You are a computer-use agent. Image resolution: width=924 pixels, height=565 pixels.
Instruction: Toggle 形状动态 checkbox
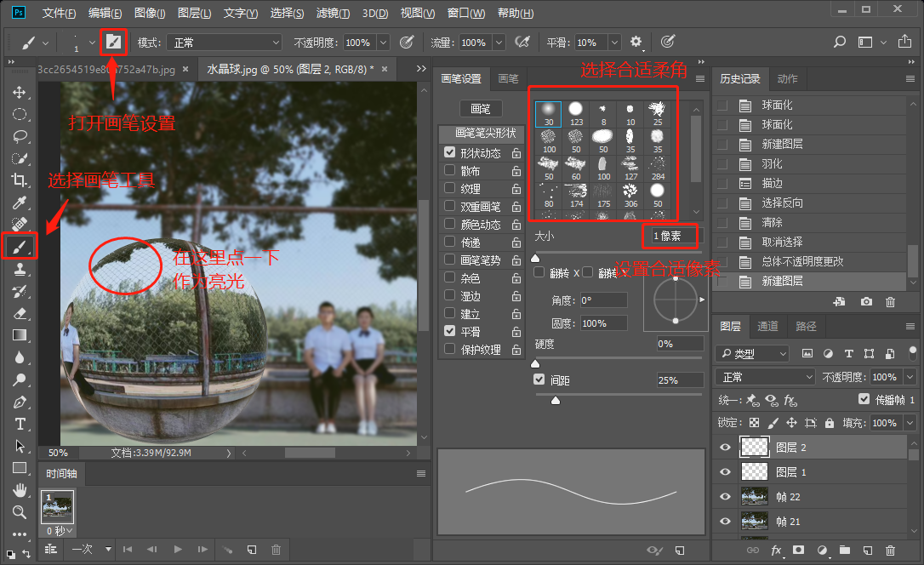(449, 152)
